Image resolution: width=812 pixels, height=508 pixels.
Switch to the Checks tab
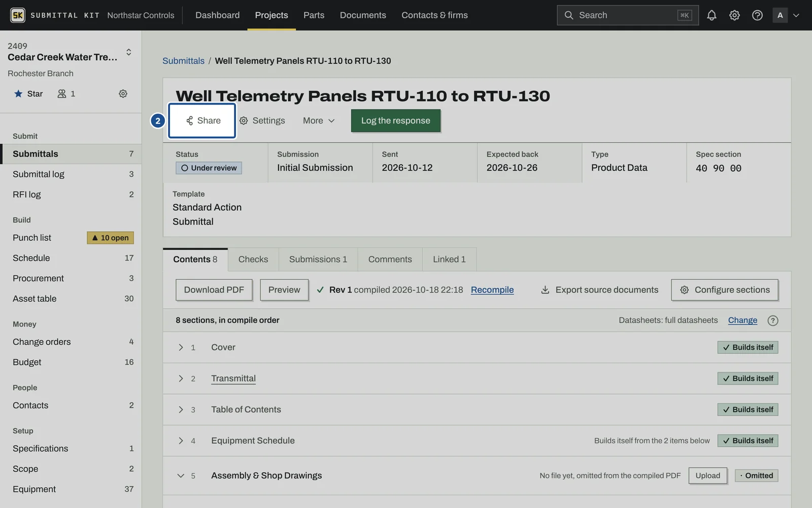(x=253, y=260)
